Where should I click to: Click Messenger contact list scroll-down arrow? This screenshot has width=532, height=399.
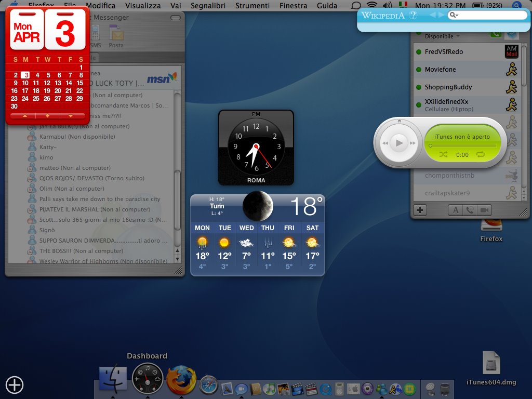click(x=177, y=259)
